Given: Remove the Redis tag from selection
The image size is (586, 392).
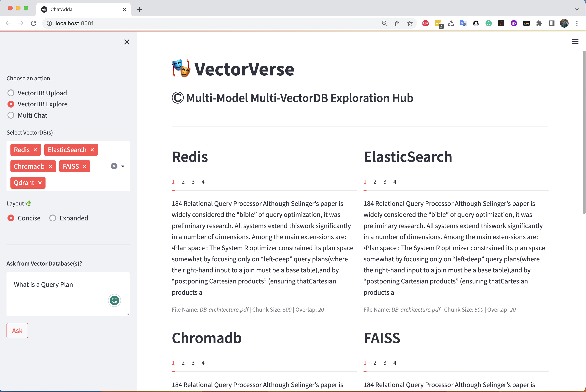Looking at the screenshot, I should 35,150.
